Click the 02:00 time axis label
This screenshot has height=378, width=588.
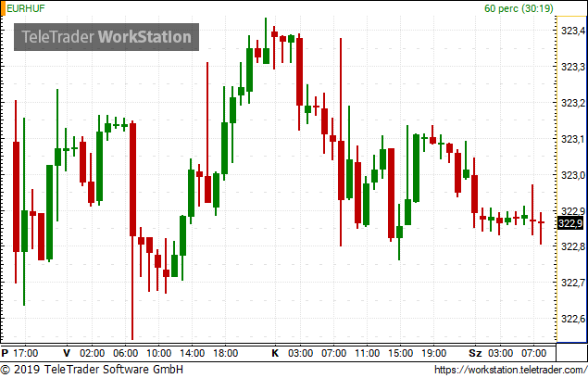click(93, 353)
